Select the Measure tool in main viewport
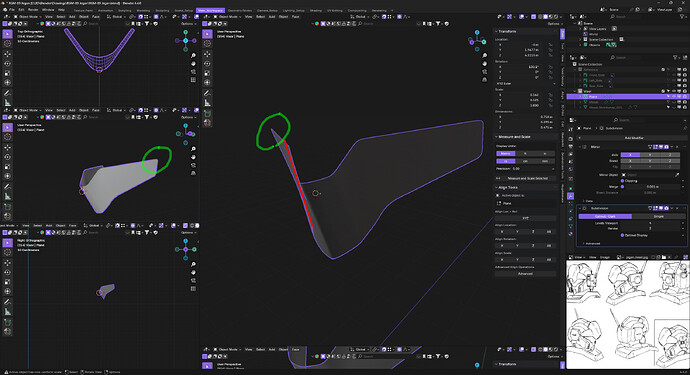Image resolution: width=690 pixels, height=375 pixels. pos(207,103)
